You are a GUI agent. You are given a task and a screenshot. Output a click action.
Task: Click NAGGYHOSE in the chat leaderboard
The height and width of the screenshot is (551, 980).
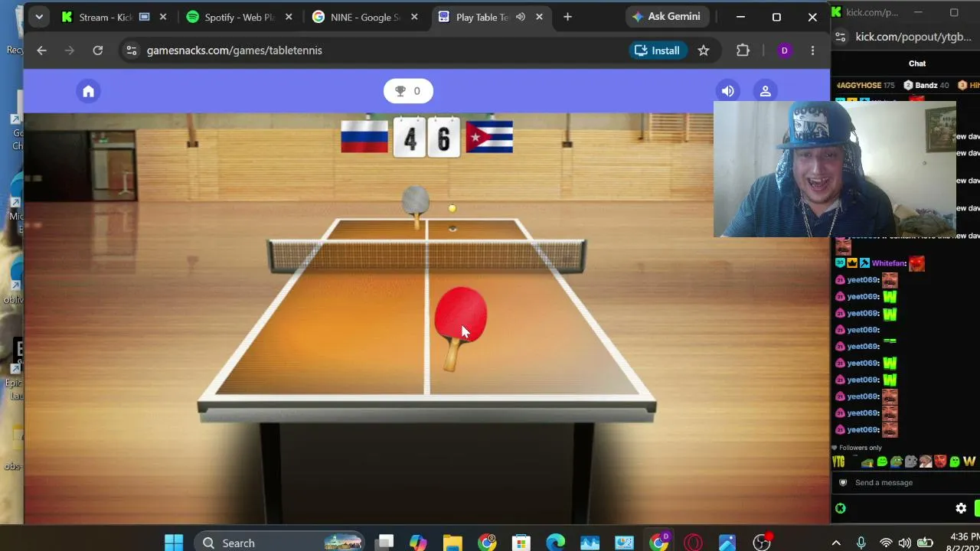[859, 85]
